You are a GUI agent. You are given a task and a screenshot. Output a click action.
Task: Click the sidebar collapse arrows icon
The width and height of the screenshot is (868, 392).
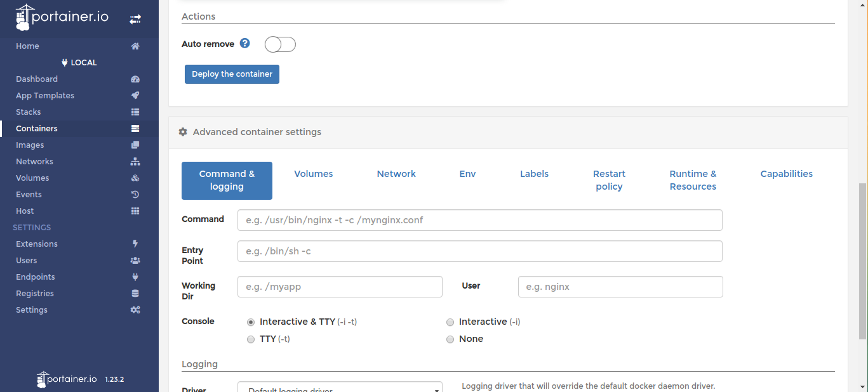[135, 20]
